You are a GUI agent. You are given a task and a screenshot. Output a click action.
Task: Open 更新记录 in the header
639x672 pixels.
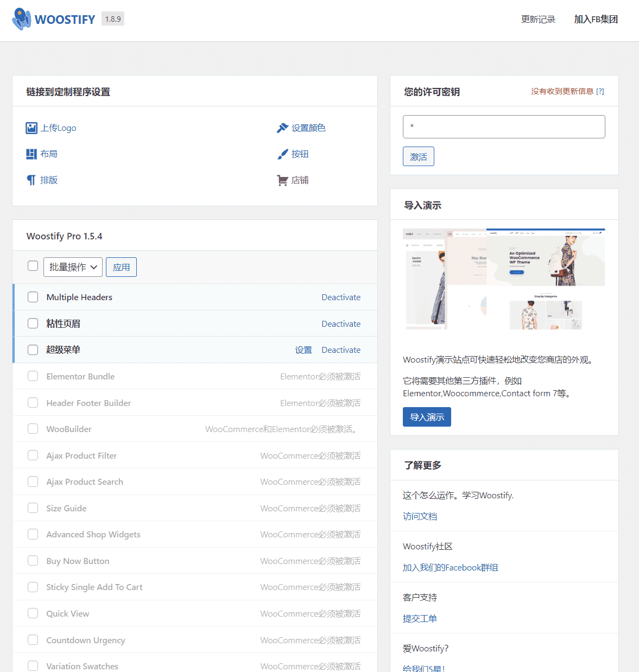(x=538, y=20)
